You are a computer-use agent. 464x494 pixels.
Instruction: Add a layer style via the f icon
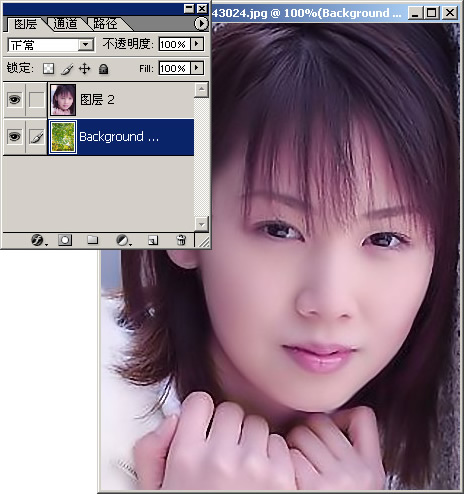[x=38, y=240]
